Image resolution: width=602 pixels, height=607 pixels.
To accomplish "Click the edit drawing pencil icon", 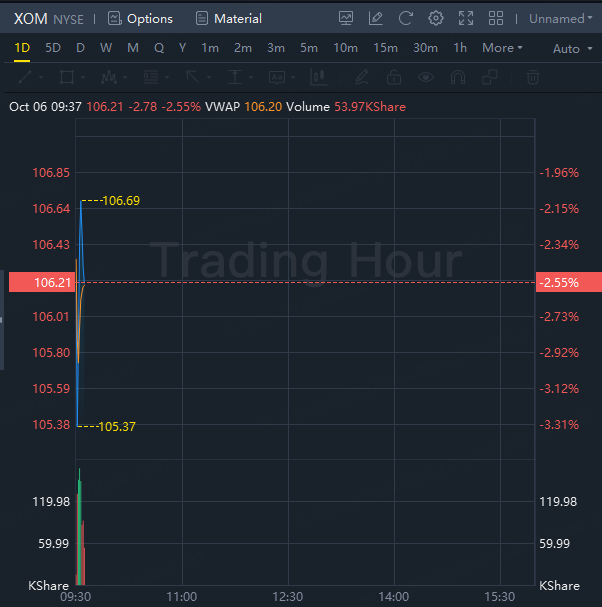I will coord(376,18).
